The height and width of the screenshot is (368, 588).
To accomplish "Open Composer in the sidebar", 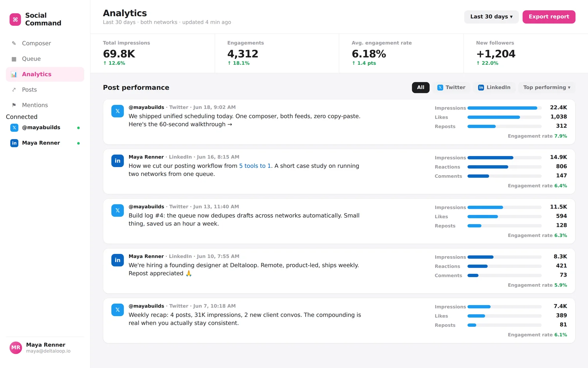I will click(x=45, y=43).
